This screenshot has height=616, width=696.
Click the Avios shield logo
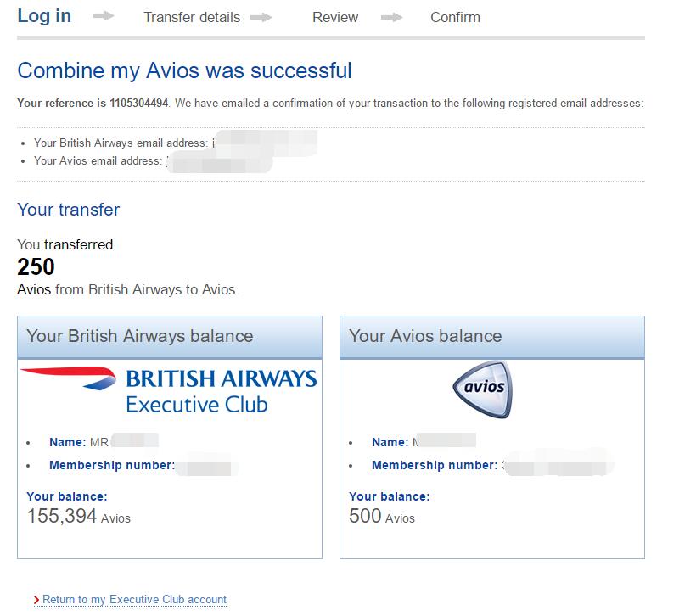click(x=483, y=389)
